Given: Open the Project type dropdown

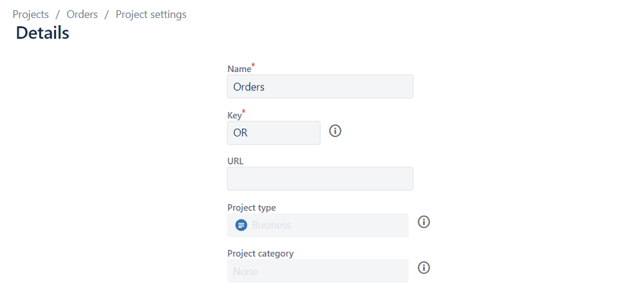Looking at the screenshot, I should (x=318, y=225).
